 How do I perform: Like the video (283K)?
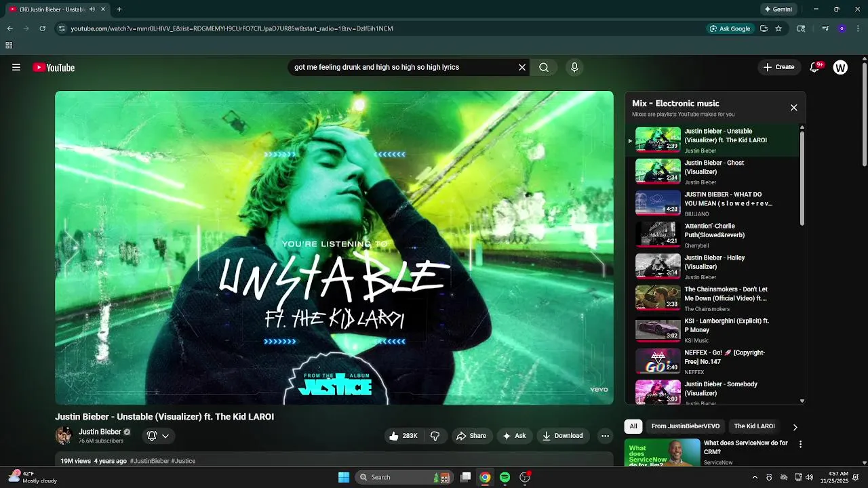coord(403,436)
